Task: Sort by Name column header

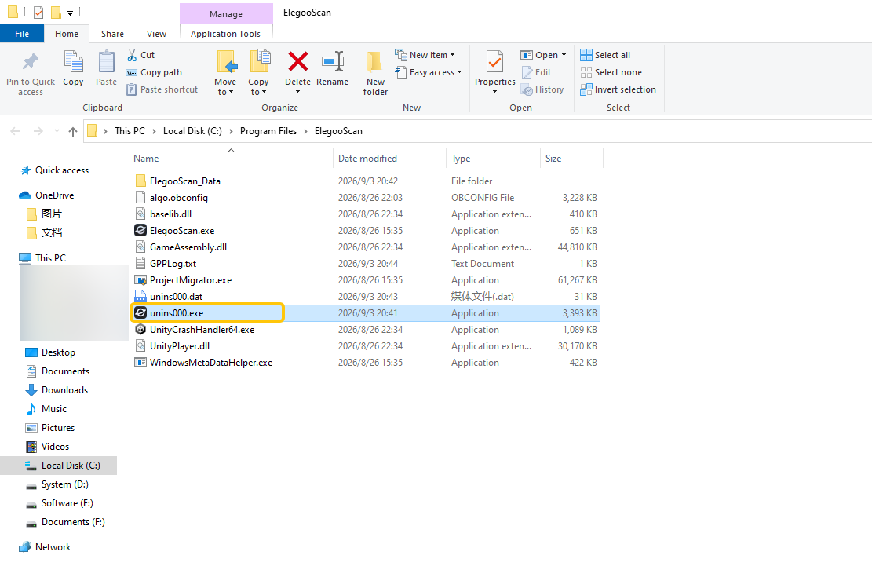Action: (146, 159)
